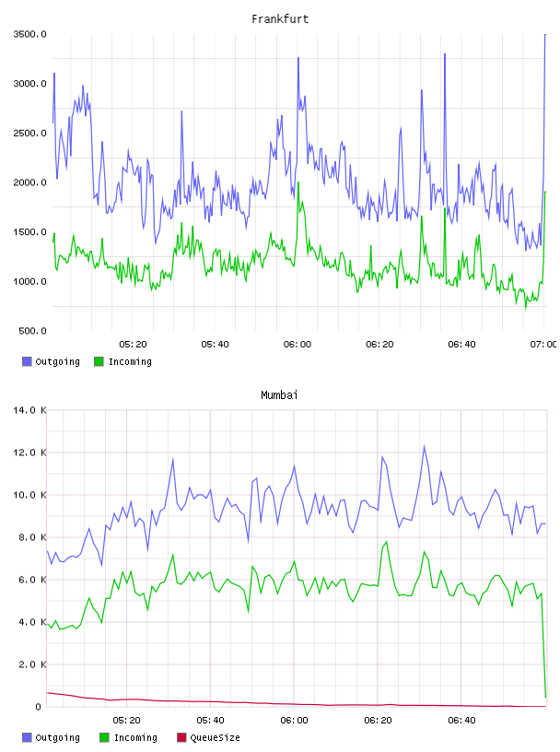Click the 06:00 time label on Mumbai chart
Viewport: 560px width, 752px height.
(294, 721)
